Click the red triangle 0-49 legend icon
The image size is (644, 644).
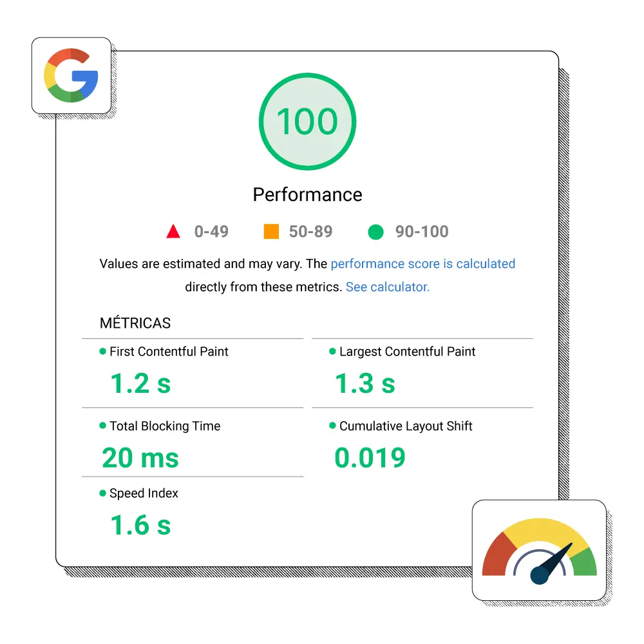(173, 232)
